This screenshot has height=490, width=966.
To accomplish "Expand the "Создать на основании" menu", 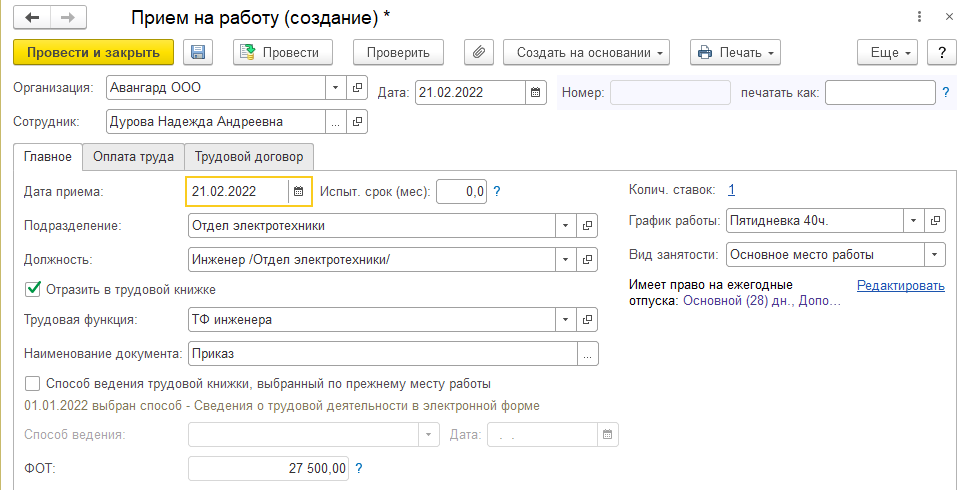I will pyautogui.click(x=586, y=53).
